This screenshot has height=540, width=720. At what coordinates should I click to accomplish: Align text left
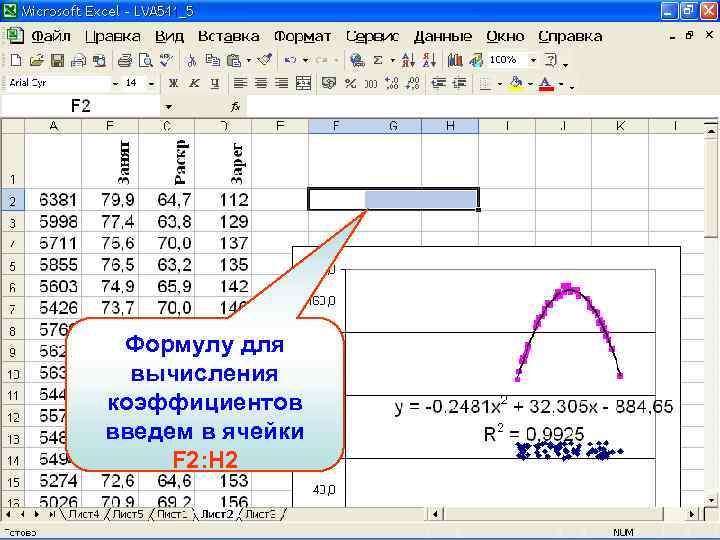240,83
